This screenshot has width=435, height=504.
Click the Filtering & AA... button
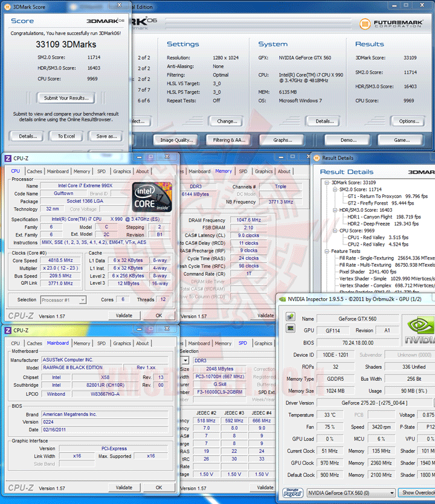coord(229,140)
